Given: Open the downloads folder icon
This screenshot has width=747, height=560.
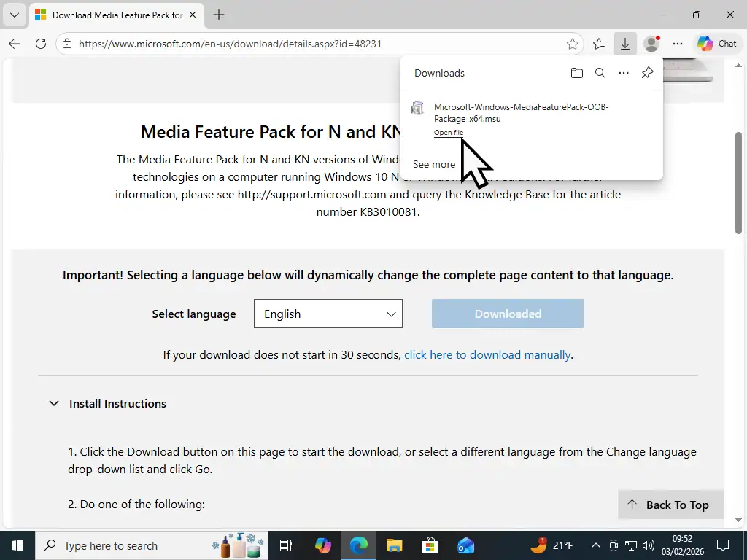Looking at the screenshot, I should click(x=576, y=73).
